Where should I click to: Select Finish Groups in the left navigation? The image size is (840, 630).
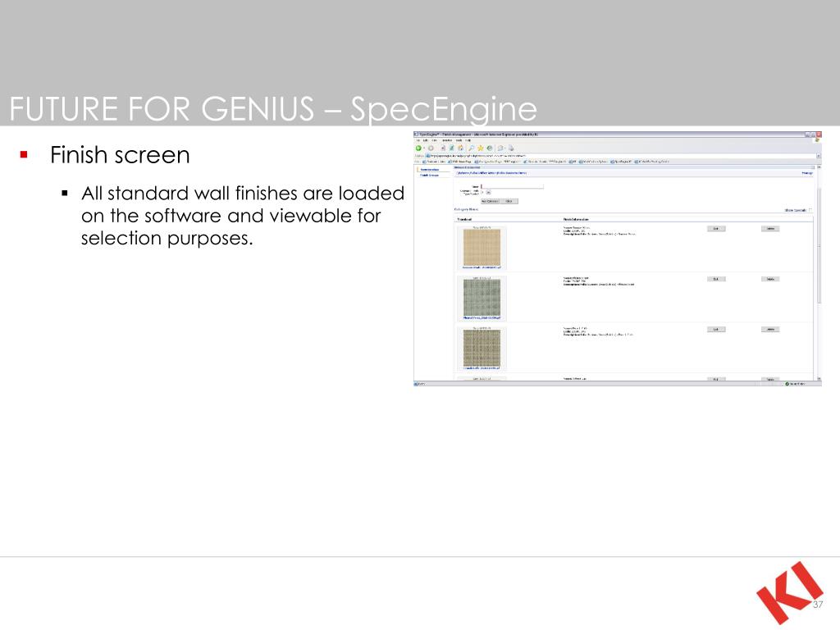429,176
